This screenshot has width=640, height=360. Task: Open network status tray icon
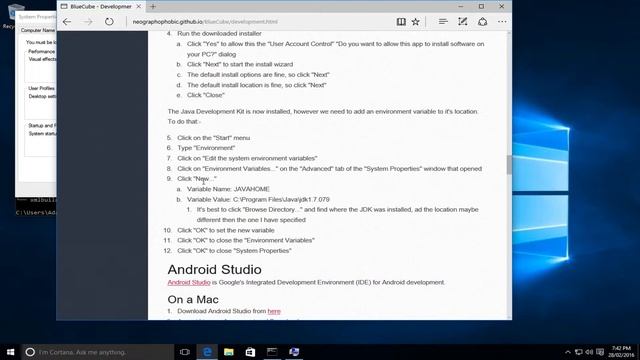click(578, 352)
